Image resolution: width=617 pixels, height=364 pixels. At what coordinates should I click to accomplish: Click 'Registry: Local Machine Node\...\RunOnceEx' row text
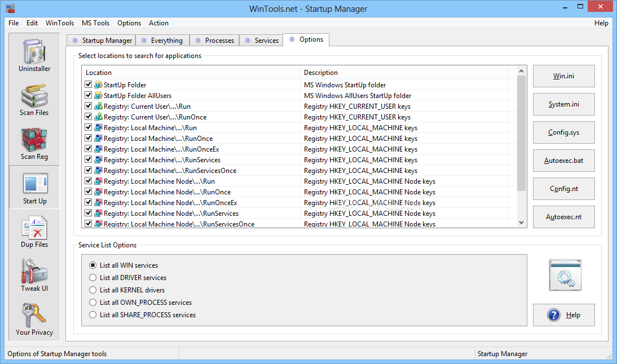(x=170, y=203)
